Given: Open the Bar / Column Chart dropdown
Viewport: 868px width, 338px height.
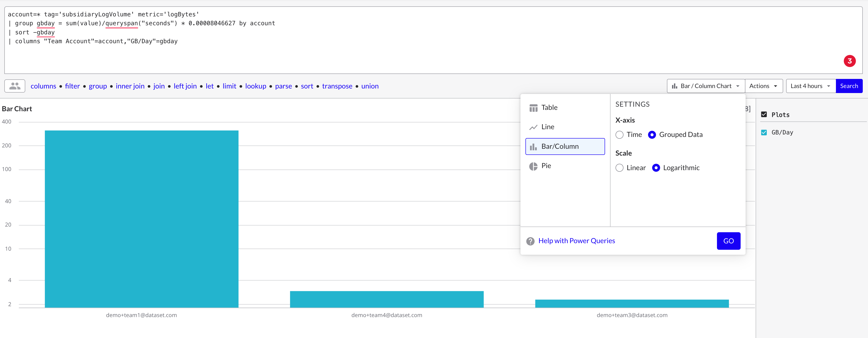Looking at the screenshot, I should pos(706,86).
